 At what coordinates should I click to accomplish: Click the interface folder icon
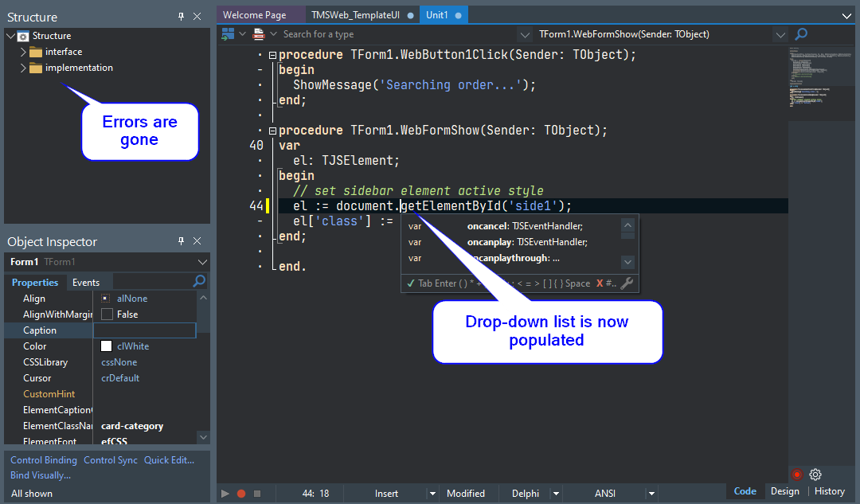[36, 52]
